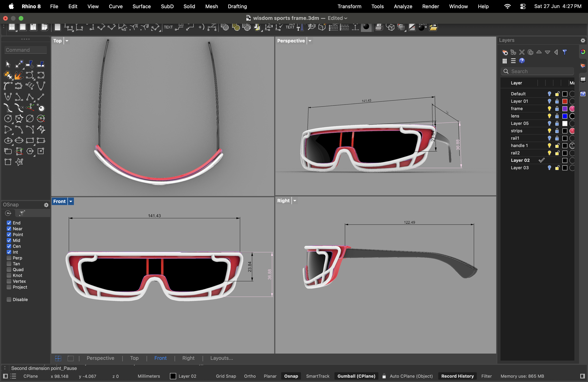
Task: Click the Print toolbar icon
Action: click(379, 27)
